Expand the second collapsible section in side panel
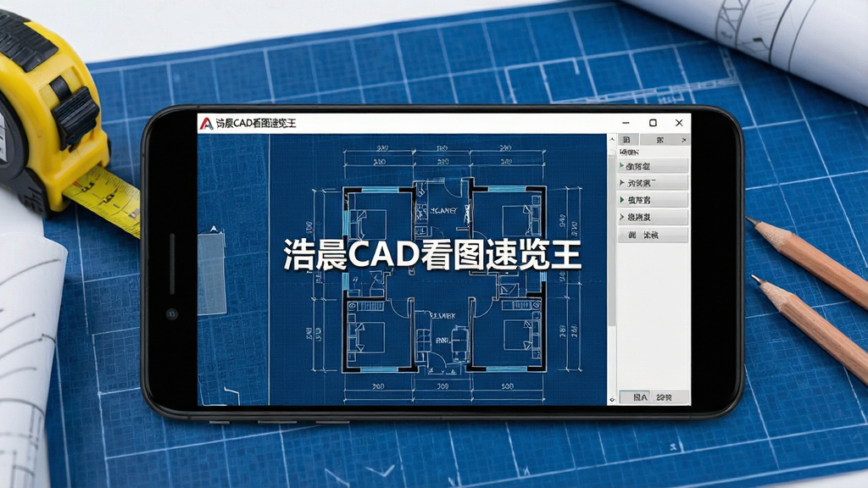This screenshot has height=488, width=868. [x=654, y=183]
